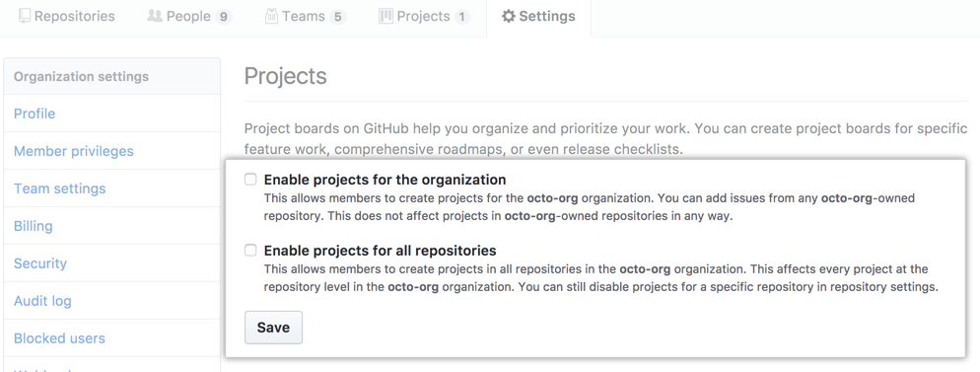
Task: Go to the Projects tab
Action: click(x=424, y=17)
